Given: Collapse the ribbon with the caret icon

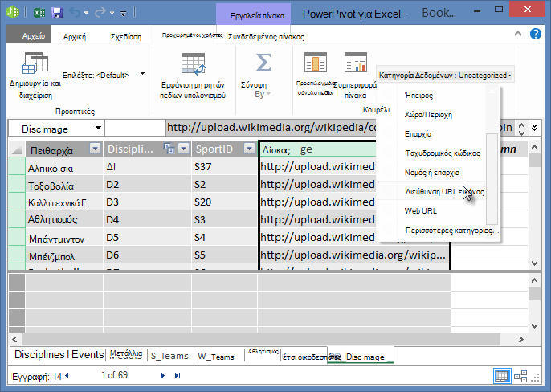Looking at the screenshot, I should [x=517, y=34].
